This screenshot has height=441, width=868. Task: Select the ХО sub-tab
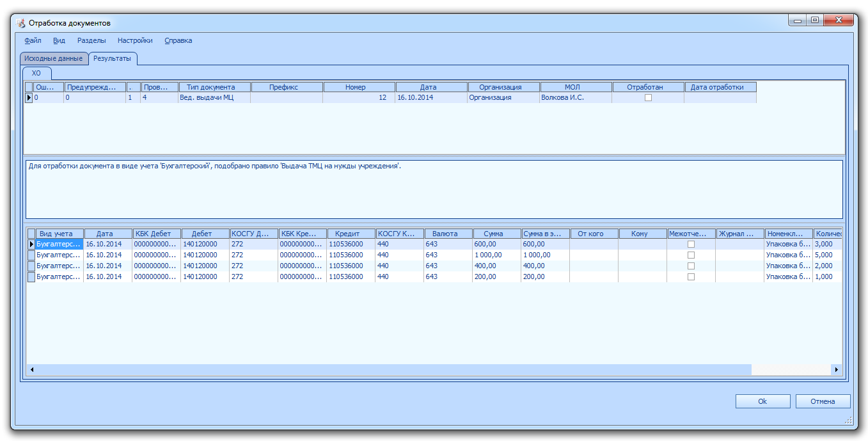[x=36, y=73]
